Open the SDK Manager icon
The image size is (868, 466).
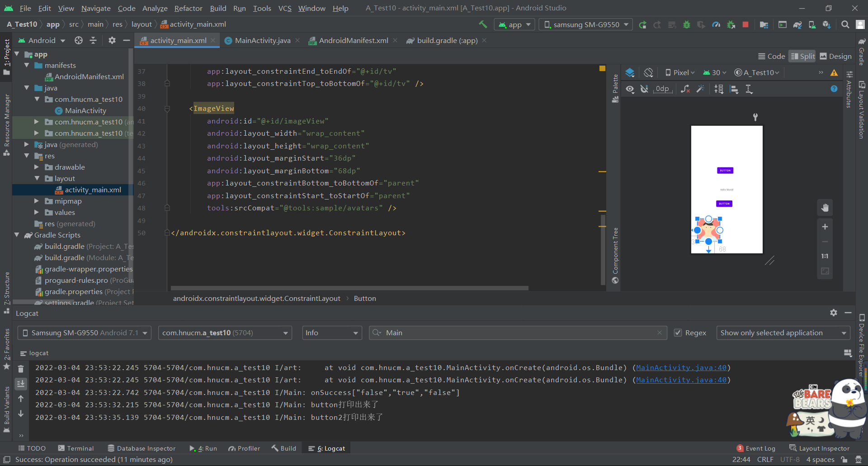click(827, 25)
